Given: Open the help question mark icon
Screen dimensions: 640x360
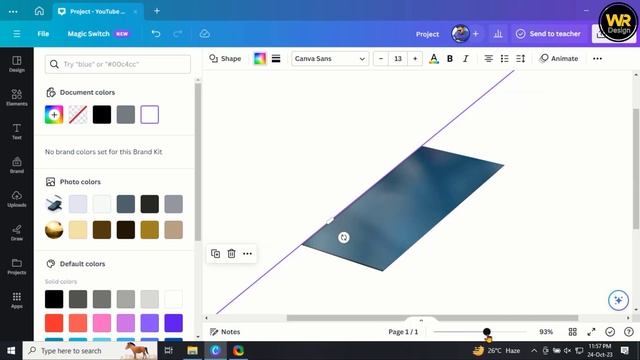Looking at the screenshot, I should click(x=629, y=332).
